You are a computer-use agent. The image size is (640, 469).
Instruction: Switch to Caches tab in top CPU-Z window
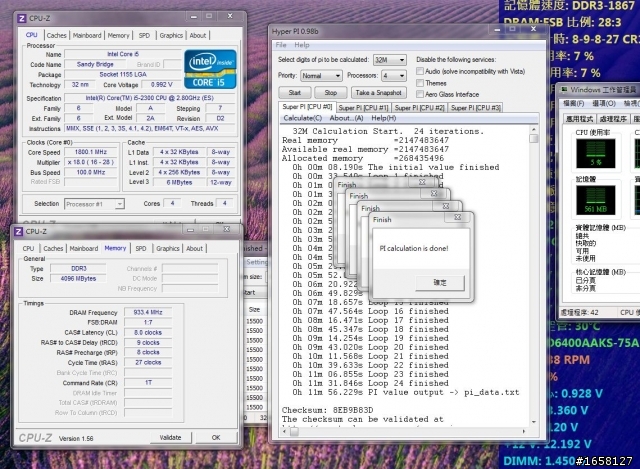pyautogui.click(x=56, y=36)
